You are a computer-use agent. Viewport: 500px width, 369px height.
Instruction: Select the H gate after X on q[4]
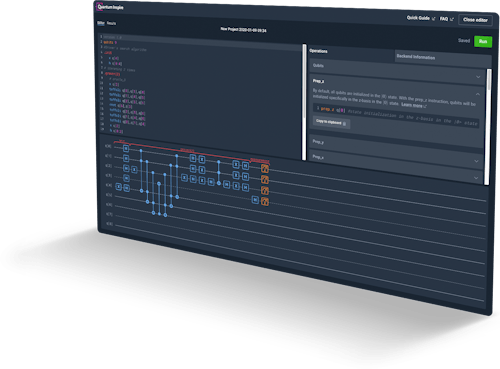[127, 188]
